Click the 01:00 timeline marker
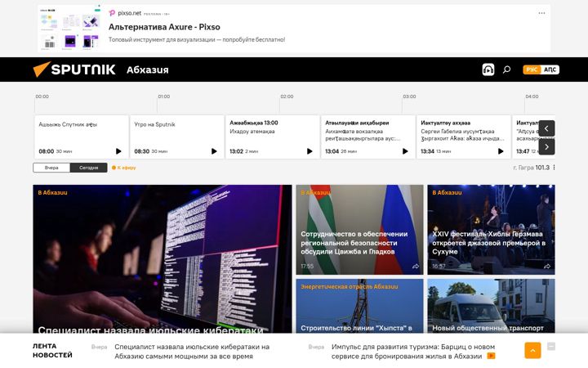This screenshot has height=368, width=588. (164, 96)
